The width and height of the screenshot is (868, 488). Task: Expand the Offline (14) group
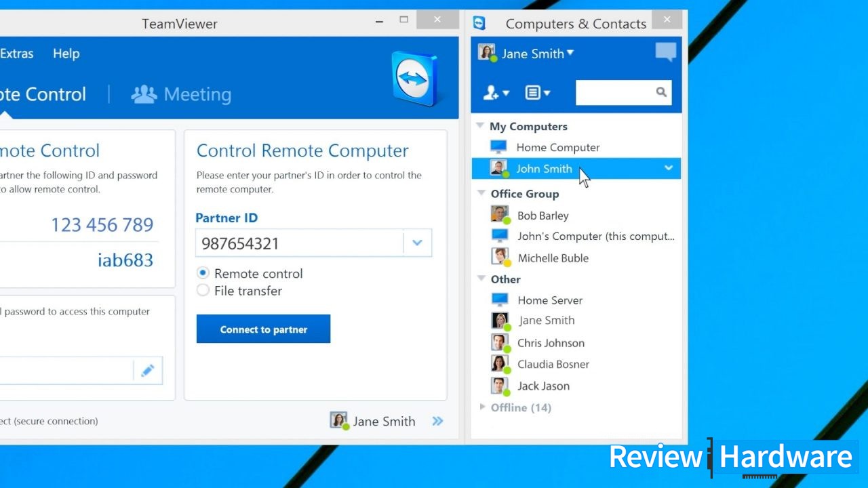(x=482, y=407)
